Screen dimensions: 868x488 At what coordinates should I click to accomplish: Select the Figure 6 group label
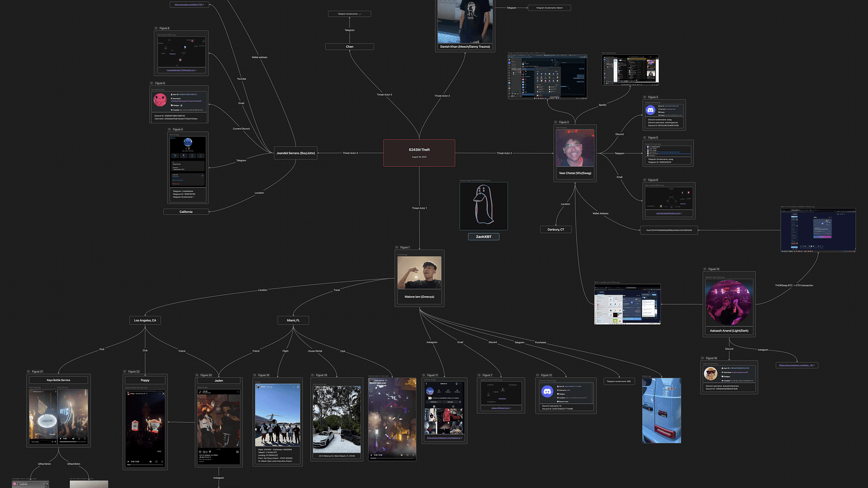click(653, 180)
